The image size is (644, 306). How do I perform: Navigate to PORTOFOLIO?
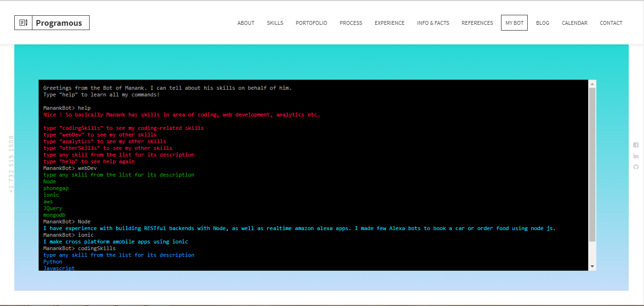pos(311,23)
